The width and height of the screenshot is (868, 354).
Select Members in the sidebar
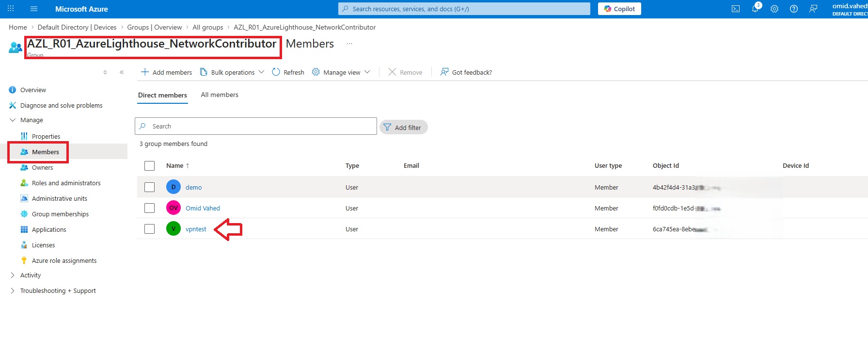[45, 152]
